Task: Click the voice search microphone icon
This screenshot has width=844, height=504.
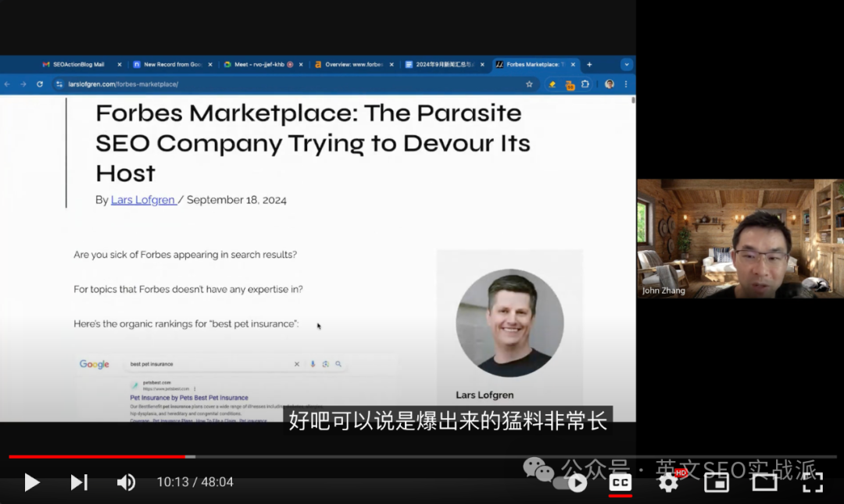Action: (x=313, y=364)
